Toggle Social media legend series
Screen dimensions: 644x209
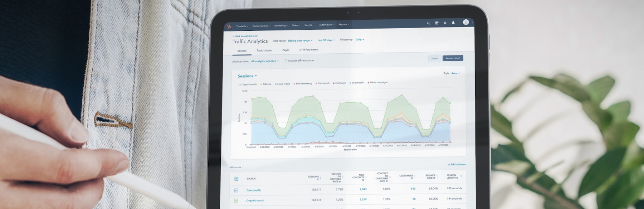coord(282,84)
